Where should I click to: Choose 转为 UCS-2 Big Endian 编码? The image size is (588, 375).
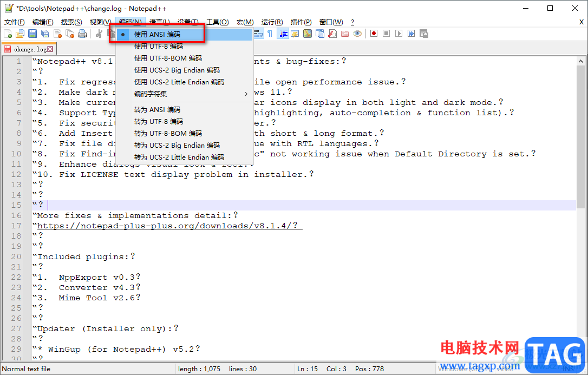pyautogui.click(x=185, y=146)
